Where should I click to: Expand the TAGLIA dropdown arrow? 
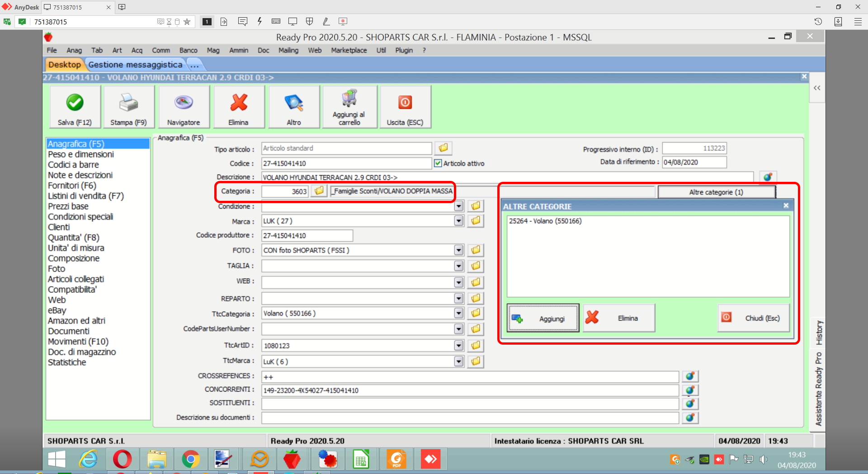pos(459,265)
